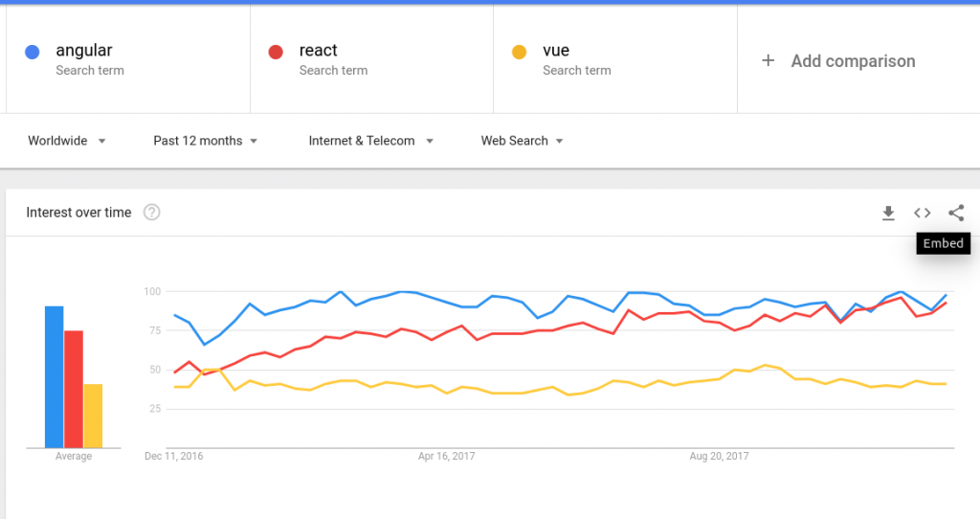Open the Internet & Telecom category dropdown
This screenshot has width=980, height=519.
click(370, 141)
